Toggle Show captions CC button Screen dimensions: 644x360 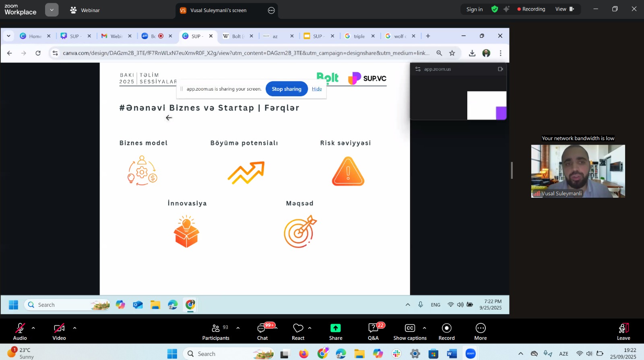pyautogui.click(x=410, y=328)
